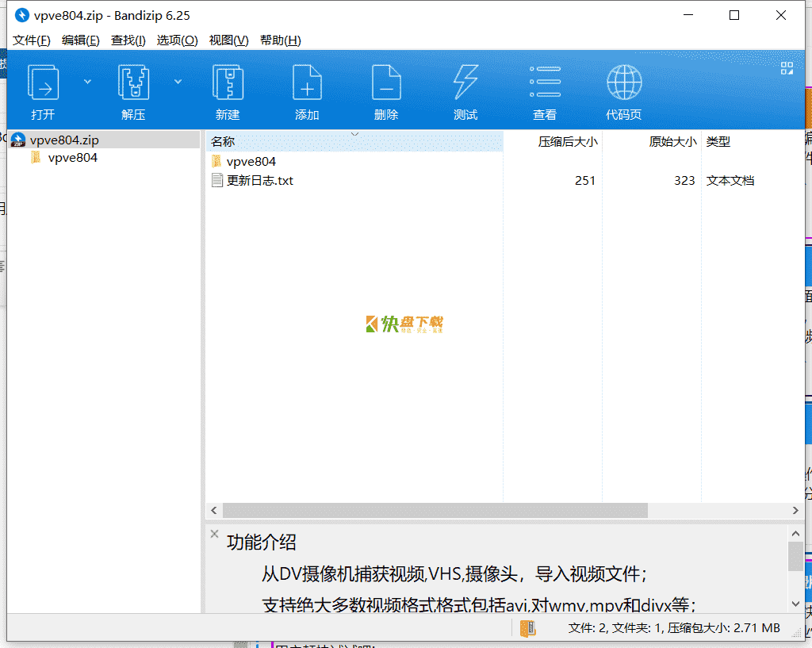
Task: Open the 选项(O) menu
Action: click(x=177, y=40)
